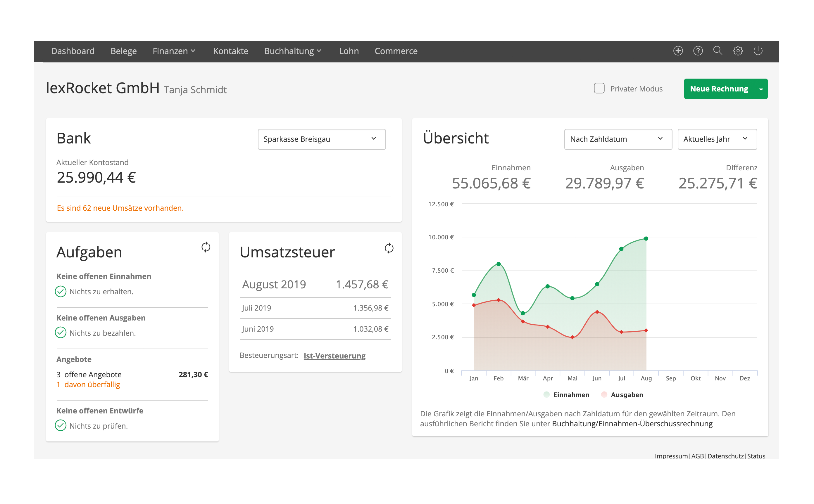Refresh the Aufgaben card
The image size is (814, 504).
coord(206,248)
